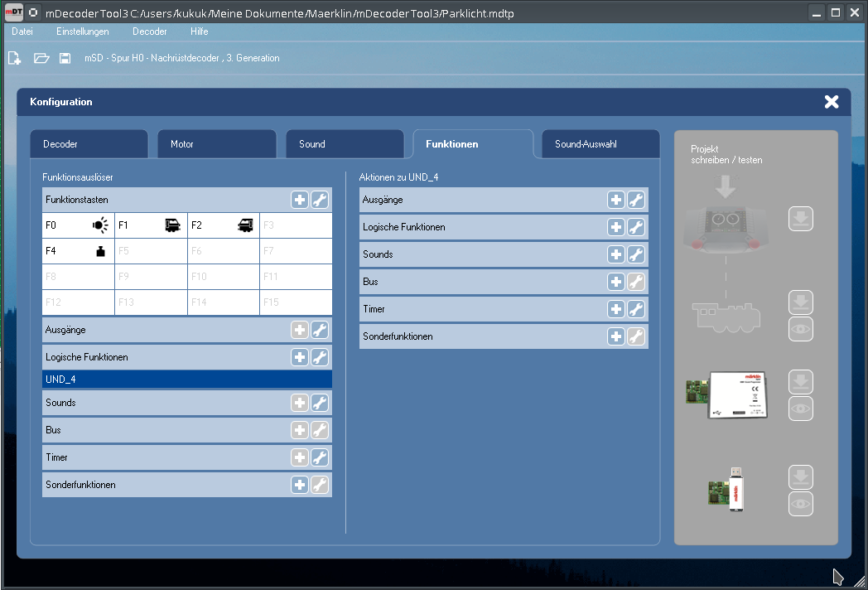Click the F2 function key cell
Image resolution: width=868 pixels, height=590 pixels.
(223, 225)
